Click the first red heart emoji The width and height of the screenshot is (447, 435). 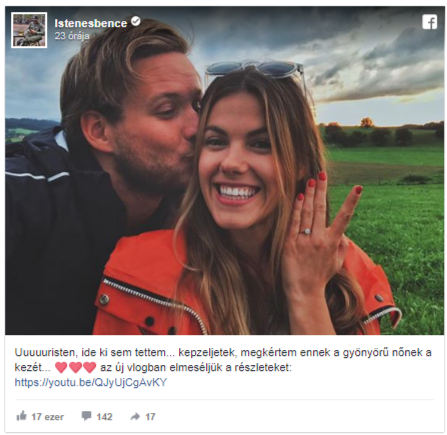pyautogui.click(x=61, y=367)
